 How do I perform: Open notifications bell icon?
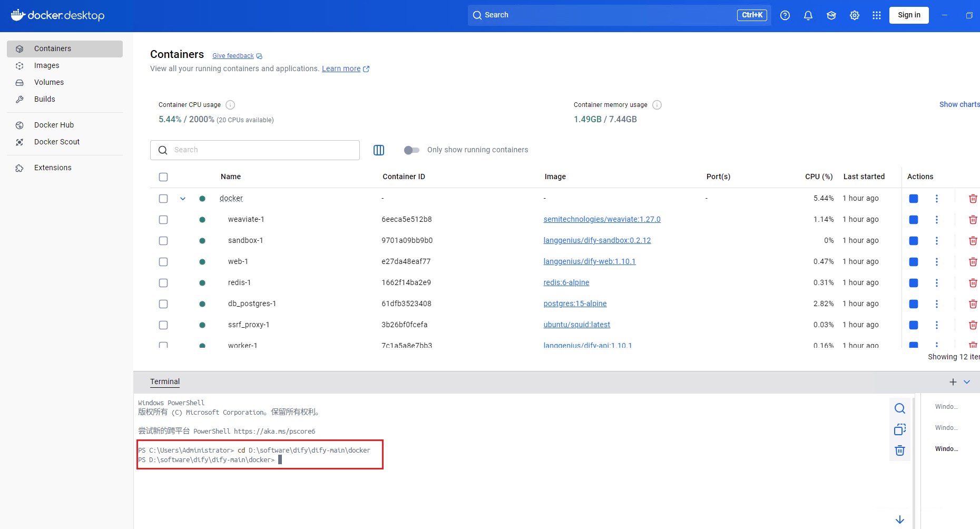point(808,15)
